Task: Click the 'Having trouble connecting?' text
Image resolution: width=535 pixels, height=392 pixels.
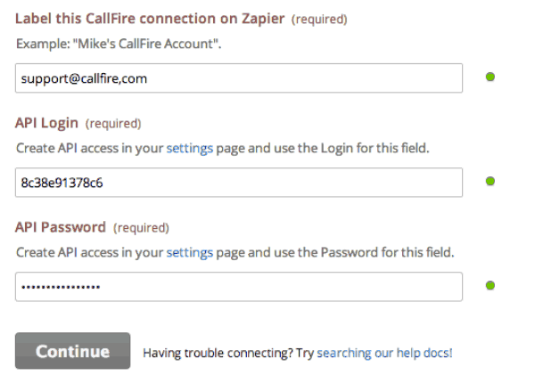Action: [218, 353]
